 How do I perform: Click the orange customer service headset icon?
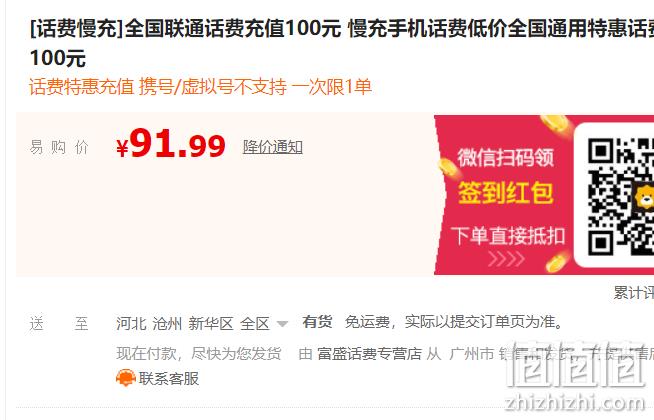(x=126, y=378)
